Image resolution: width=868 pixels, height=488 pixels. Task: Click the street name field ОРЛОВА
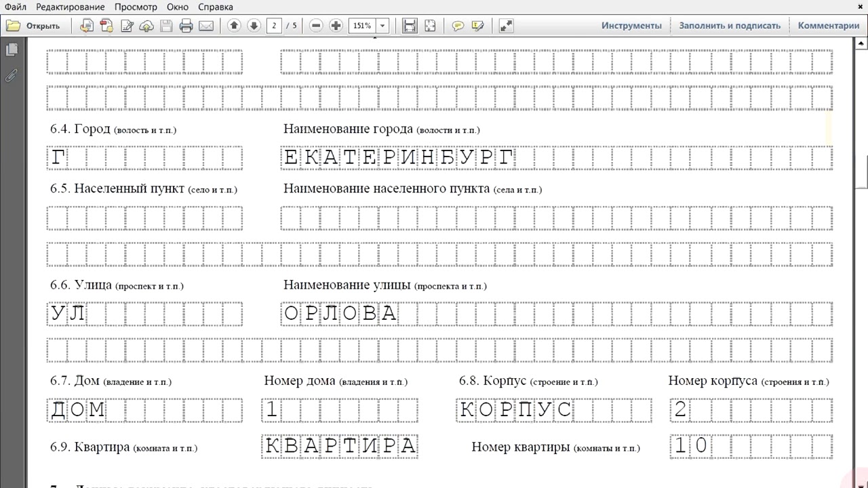coord(557,314)
